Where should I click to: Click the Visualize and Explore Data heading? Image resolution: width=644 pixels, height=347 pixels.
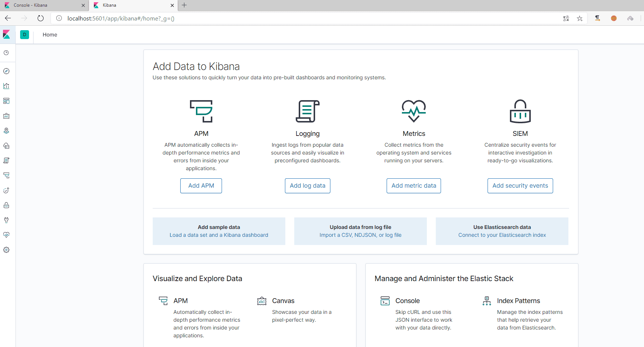pyautogui.click(x=197, y=278)
